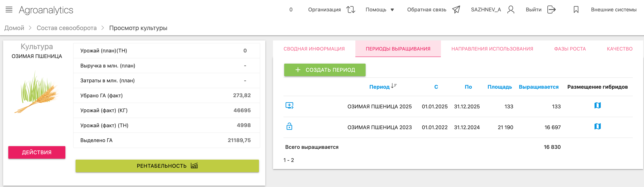Open the ДЕЙСТВИЯ actions menu
The width and height of the screenshot is (644, 187).
[37, 152]
